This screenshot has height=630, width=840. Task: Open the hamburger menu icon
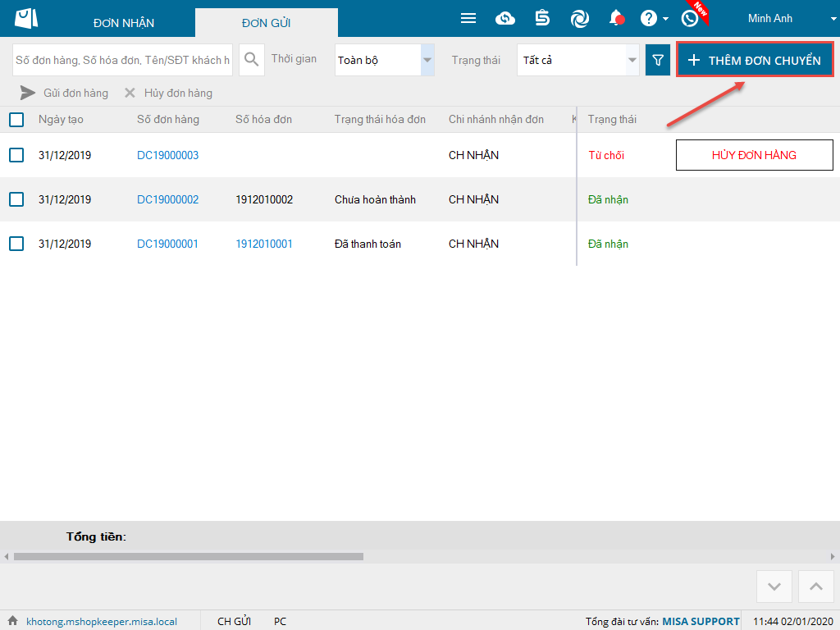(468, 18)
